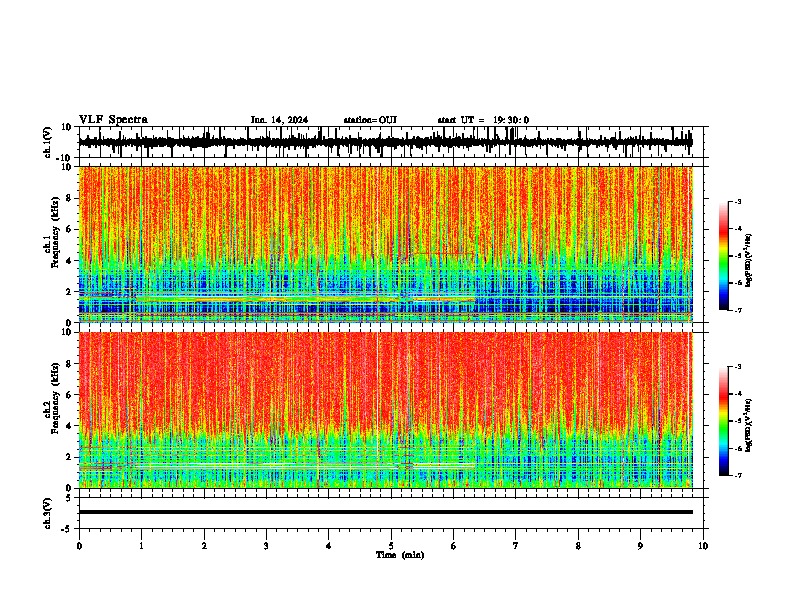Viewport: 792px width, 612px height.
Task: Click time axis tick label "9"
Action: click(x=640, y=546)
